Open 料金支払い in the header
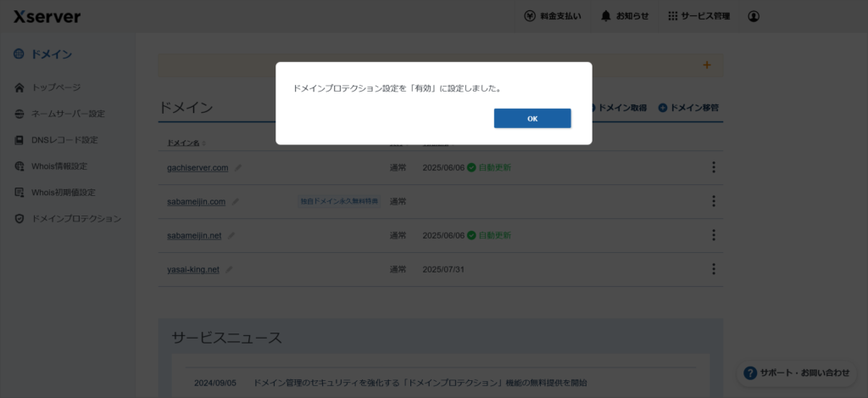This screenshot has width=868, height=398. pyautogui.click(x=553, y=16)
